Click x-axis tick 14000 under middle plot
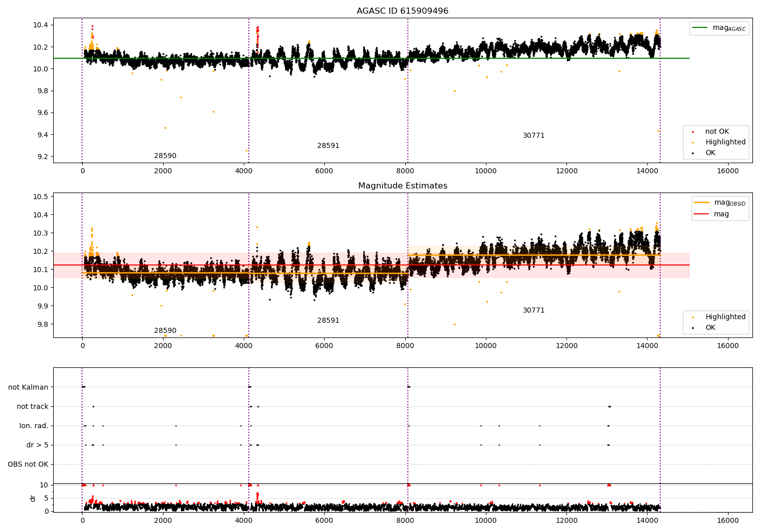The height and width of the screenshot is (532, 760). click(648, 346)
